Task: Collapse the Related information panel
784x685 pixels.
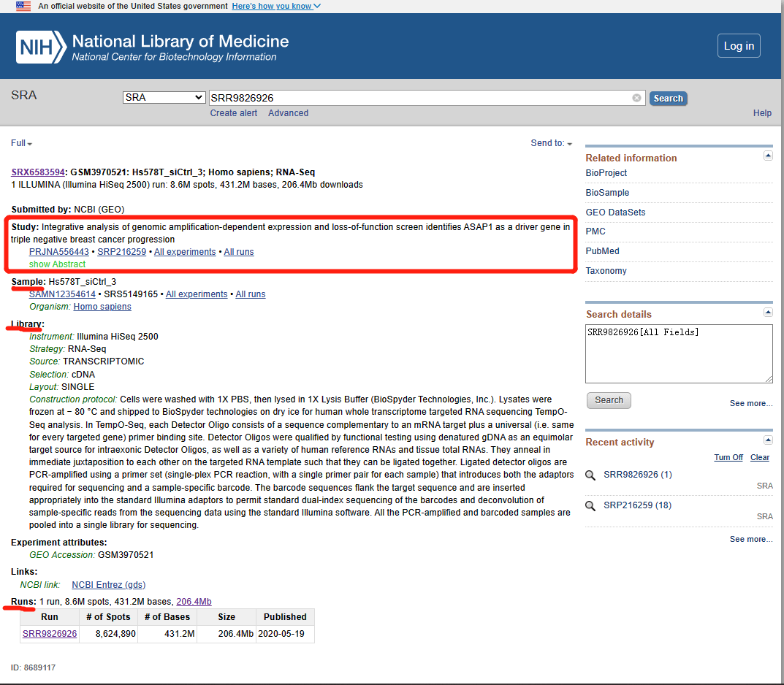Action: 768,156
